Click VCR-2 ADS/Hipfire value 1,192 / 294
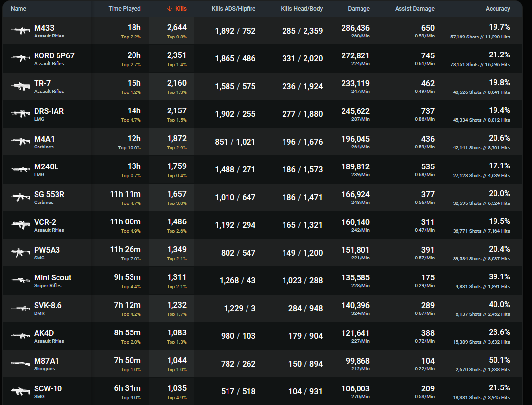Screen dimensions: 532x405 (x=235, y=225)
